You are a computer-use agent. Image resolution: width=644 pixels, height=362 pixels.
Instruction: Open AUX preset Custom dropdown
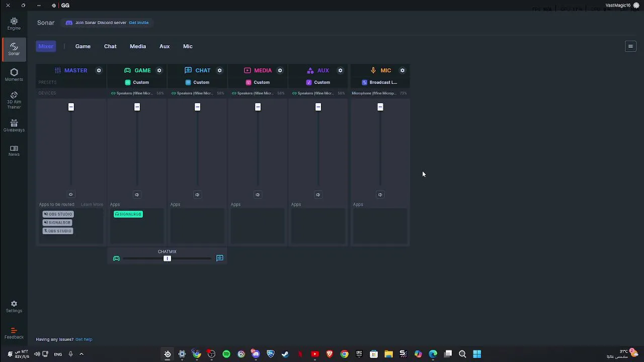pos(318,82)
